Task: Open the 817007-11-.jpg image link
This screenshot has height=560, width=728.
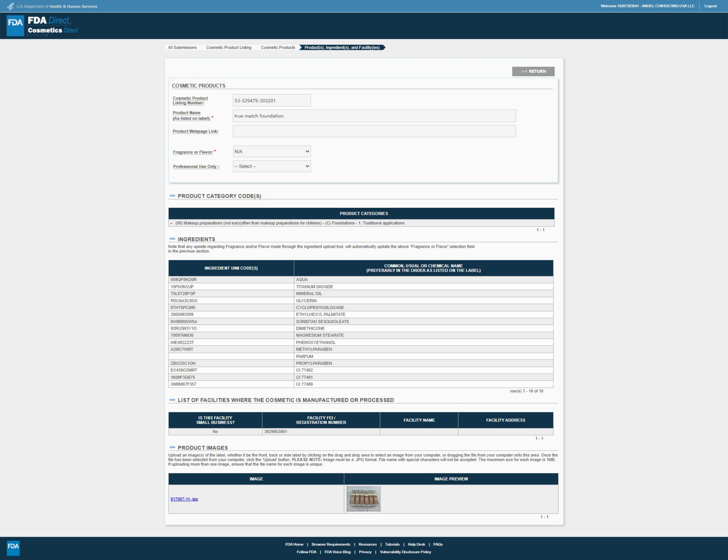Action: tap(184, 499)
